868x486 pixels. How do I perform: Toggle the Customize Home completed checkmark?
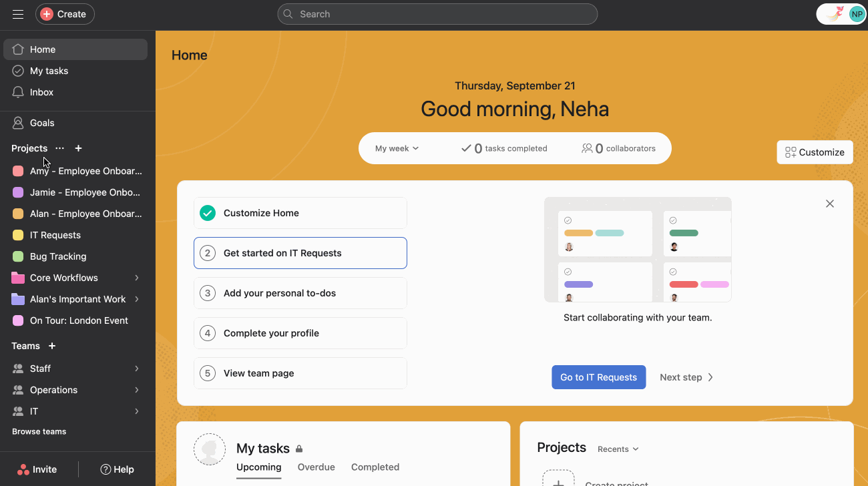click(208, 213)
